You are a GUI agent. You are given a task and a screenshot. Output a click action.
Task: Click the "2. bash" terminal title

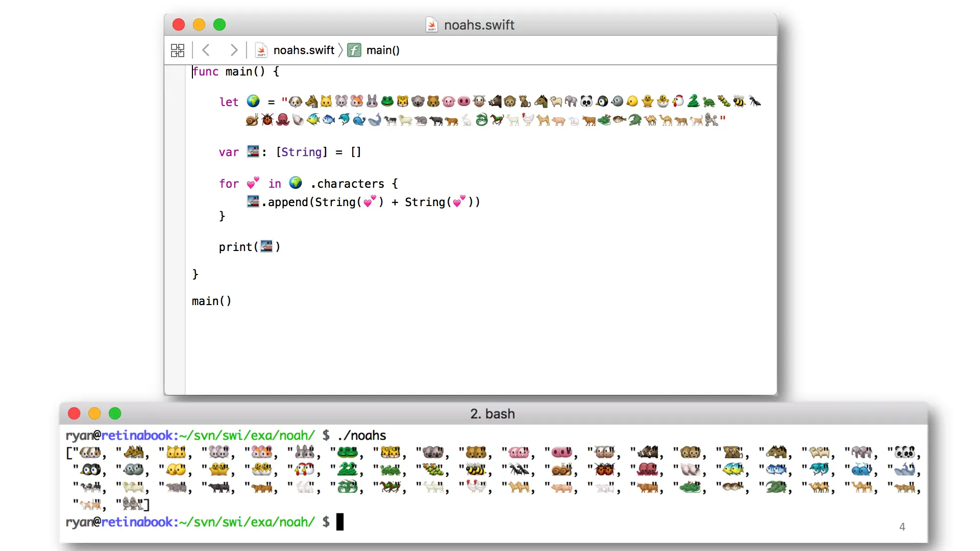pos(492,414)
